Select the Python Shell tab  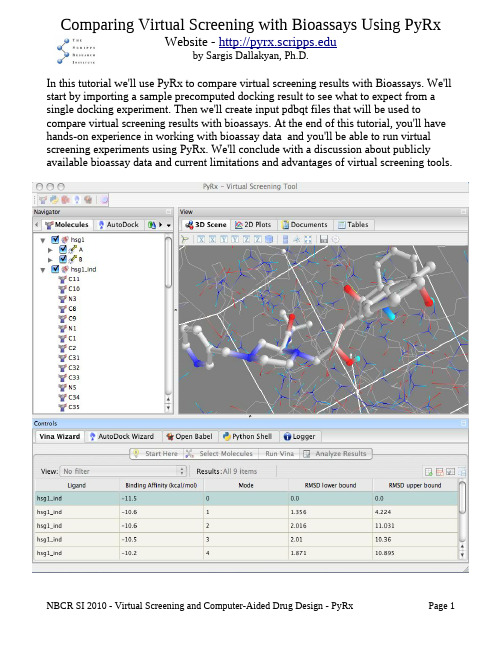248,437
